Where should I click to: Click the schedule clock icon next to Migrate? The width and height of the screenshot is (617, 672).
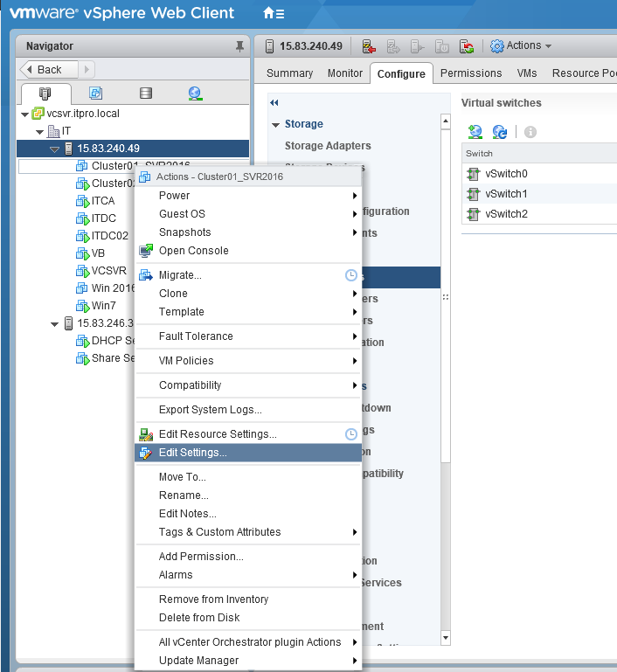351,275
